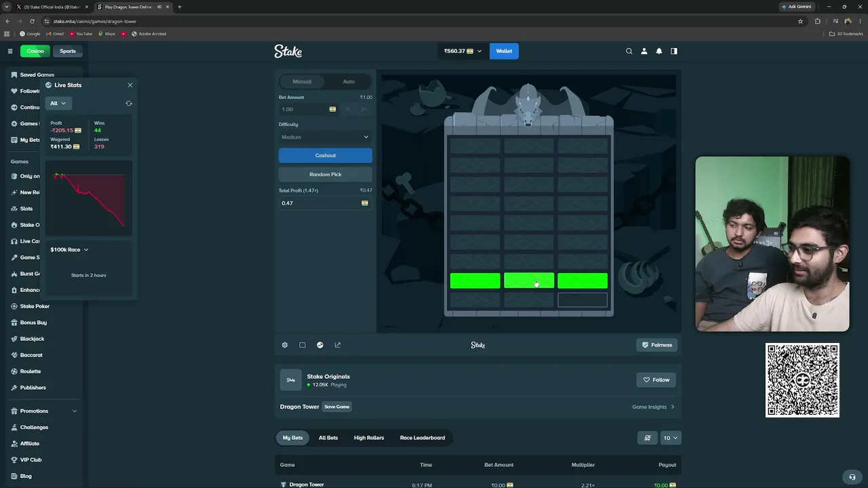Toggle bets table ghost mode icon
The width and height of the screenshot is (868, 488).
tap(648, 438)
